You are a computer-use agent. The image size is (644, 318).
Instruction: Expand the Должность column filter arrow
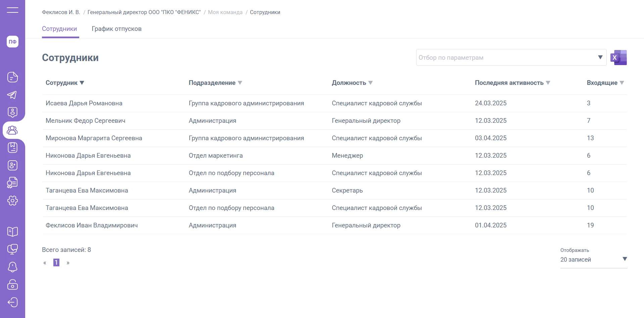click(370, 83)
